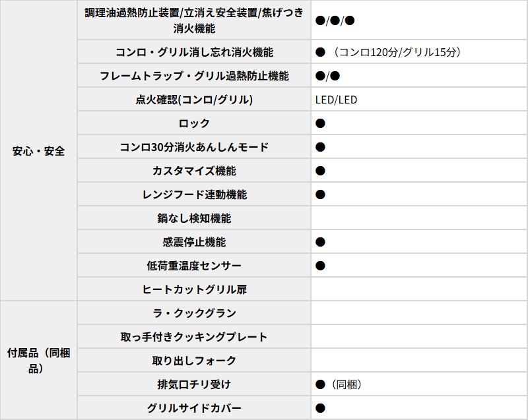The width and height of the screenshot is (528, 420).
Task: Click the filled dot in the ロック row
Action: (x=321, y=123)
